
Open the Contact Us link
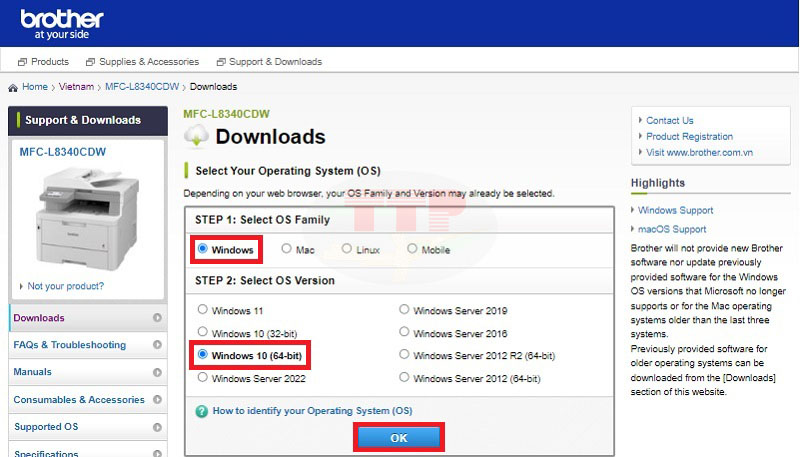(669, 121)
